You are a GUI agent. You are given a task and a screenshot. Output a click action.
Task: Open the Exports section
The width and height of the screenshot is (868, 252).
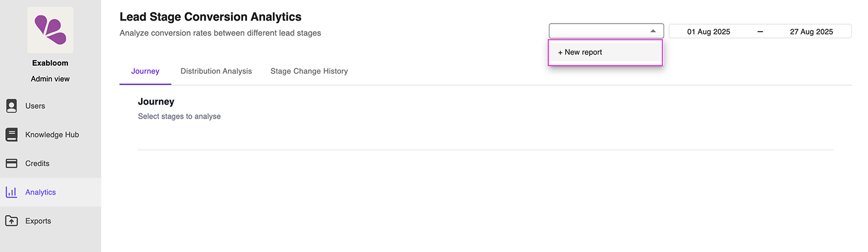click(x=38, y=221)
